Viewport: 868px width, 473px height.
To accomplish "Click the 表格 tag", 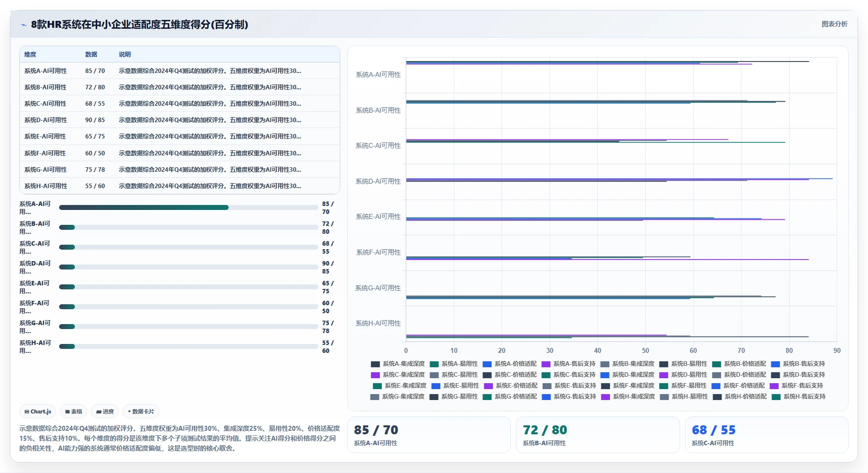I will 73,411.
